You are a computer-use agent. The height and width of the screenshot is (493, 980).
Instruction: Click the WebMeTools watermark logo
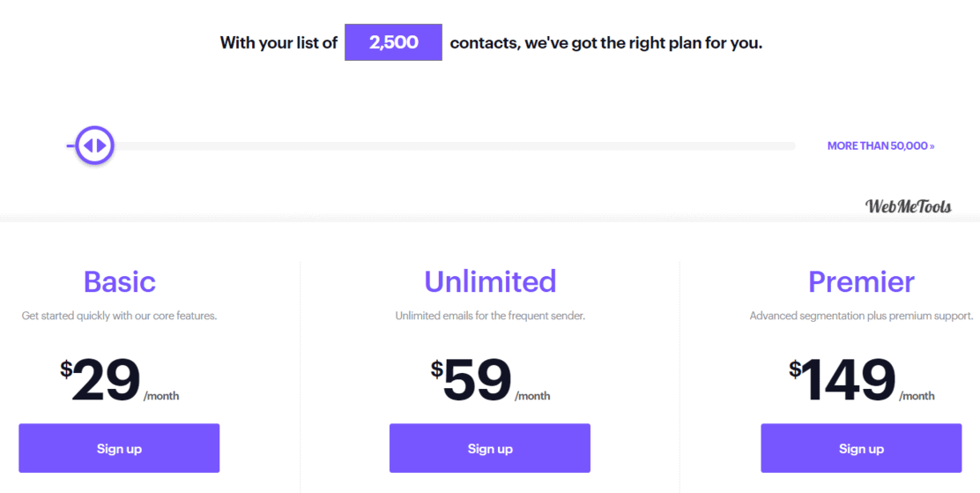[909, 206]
